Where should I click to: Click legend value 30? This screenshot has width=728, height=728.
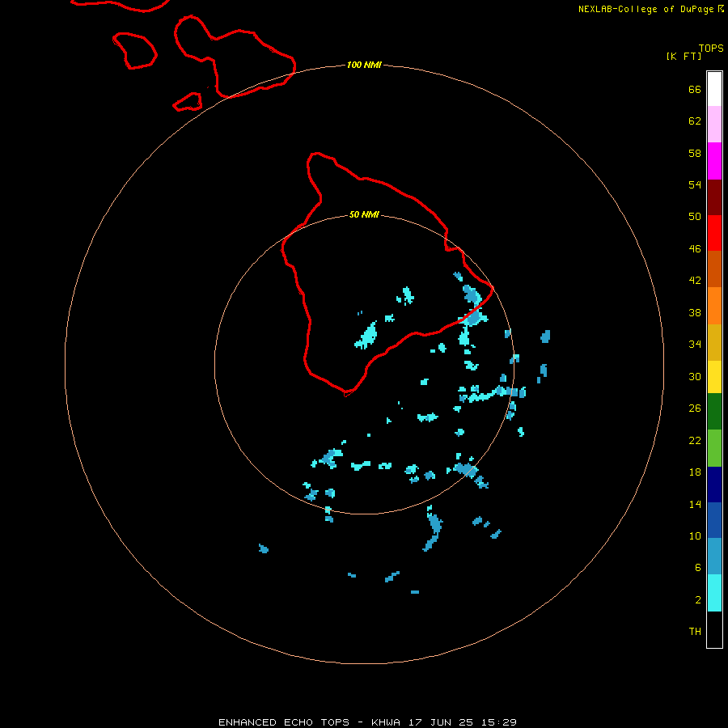(695, 376)
